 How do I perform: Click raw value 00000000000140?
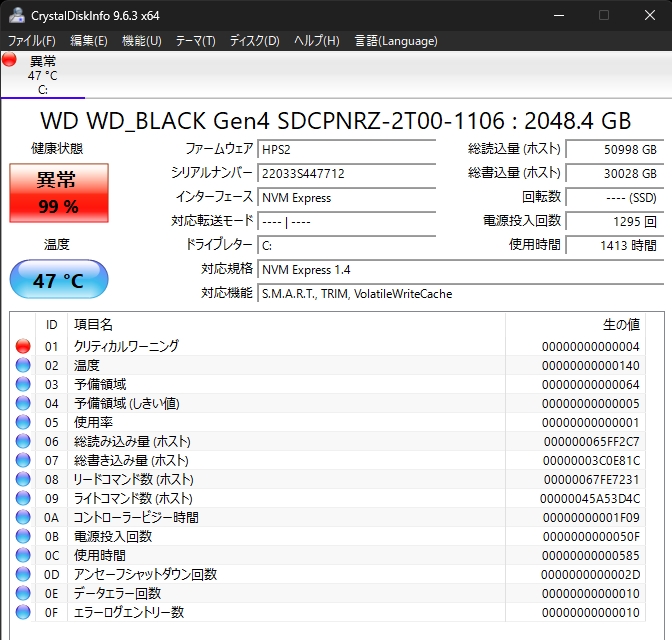tap(591, 366)
